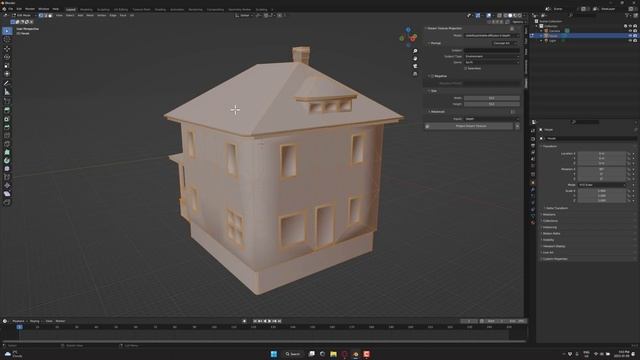
Task: Toggle viewport overlays button
Action: [489, 16]
